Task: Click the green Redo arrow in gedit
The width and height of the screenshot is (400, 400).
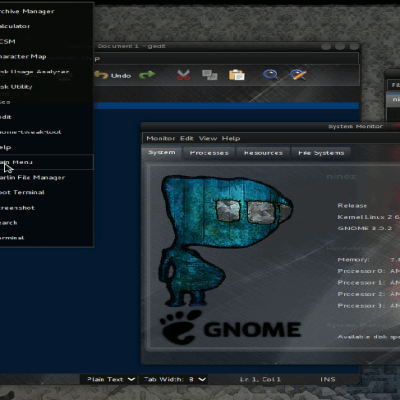Action: [147, 75]
